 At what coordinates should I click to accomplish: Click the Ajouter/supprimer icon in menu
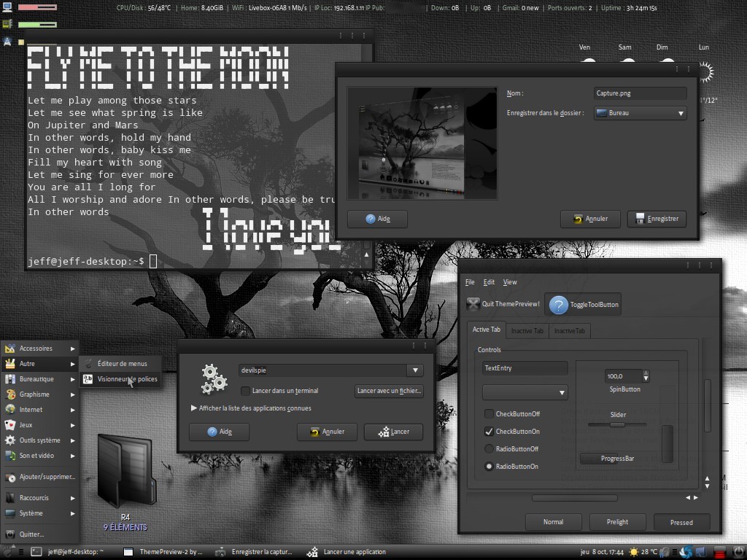pyautogui.click(x=10, y=477)
